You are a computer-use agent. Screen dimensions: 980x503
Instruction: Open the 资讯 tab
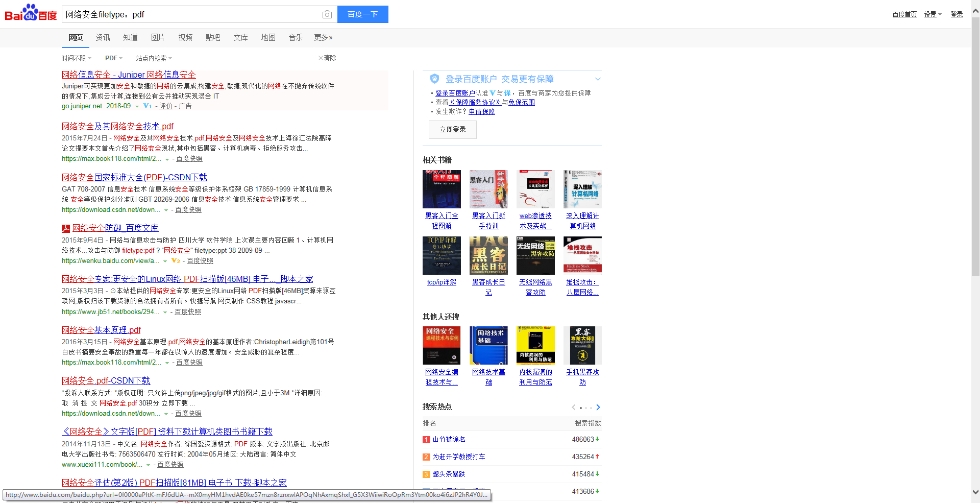tap(103, 37)
